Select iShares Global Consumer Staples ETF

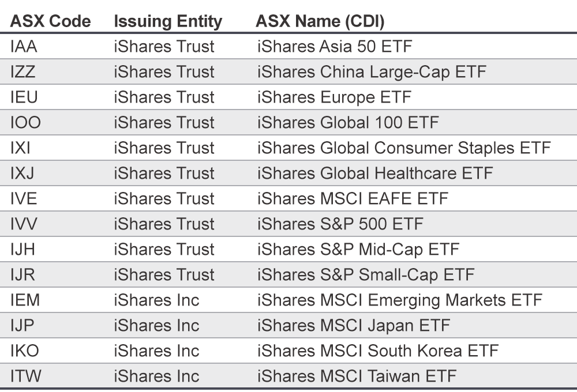tap(403, 148)
